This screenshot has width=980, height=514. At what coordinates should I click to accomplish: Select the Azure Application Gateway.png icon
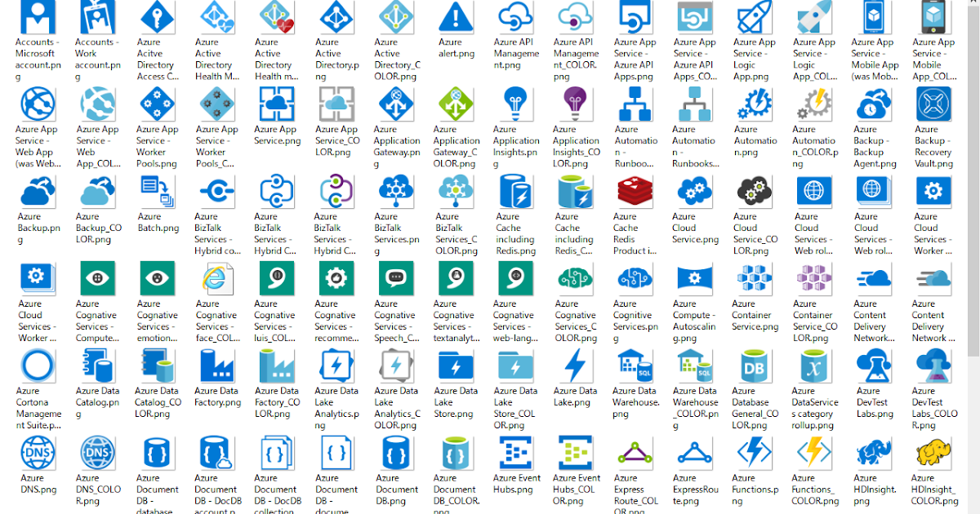(x=396, y=104)
